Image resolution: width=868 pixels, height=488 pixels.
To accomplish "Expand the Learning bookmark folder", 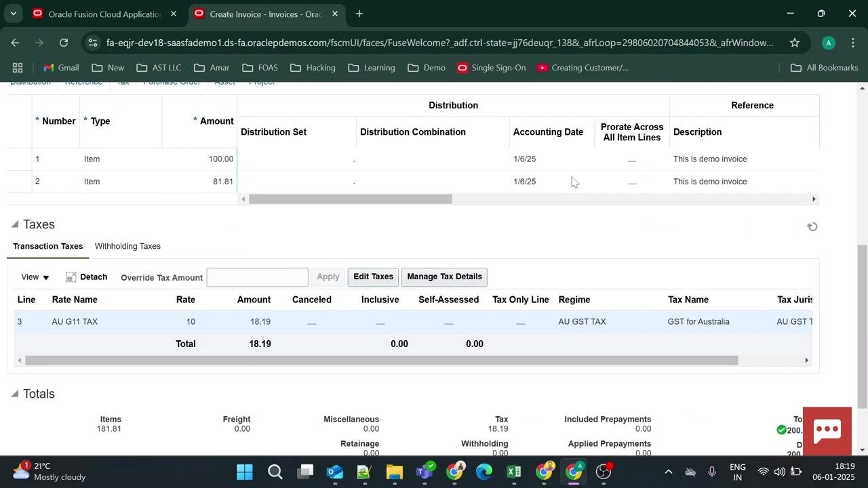I will [371, 68].
